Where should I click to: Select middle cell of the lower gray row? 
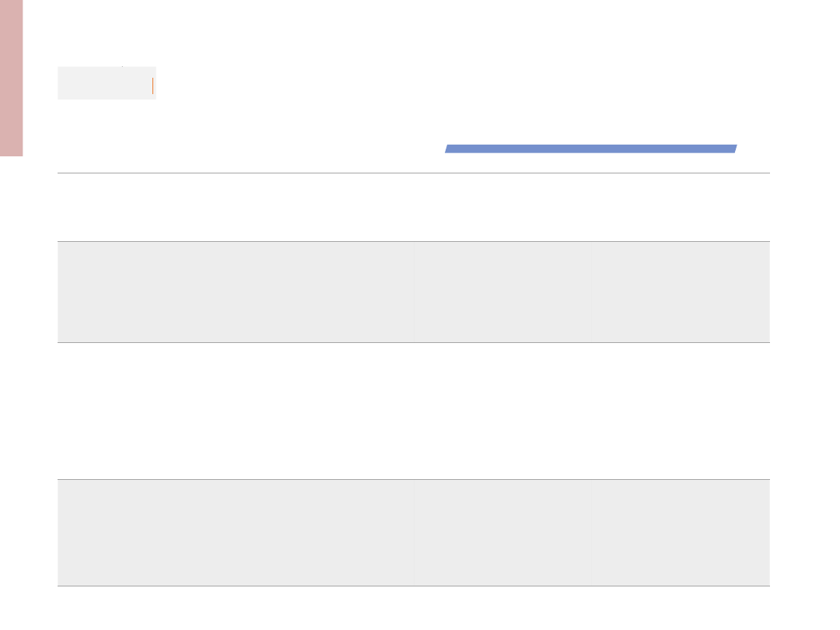[503, 533]
